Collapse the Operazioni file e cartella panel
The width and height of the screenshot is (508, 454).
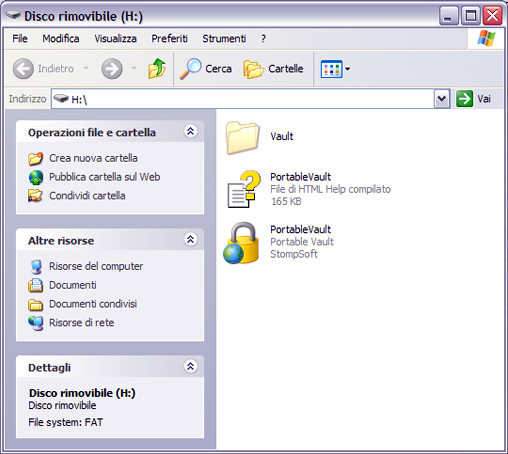point(190,131)
